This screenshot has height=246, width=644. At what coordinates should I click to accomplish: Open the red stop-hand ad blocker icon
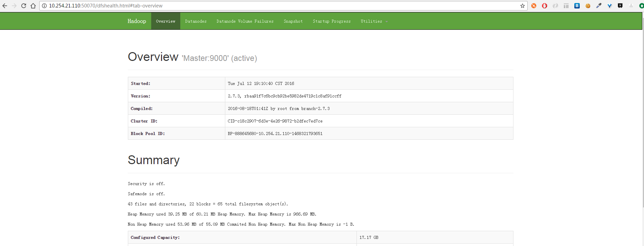pos(545,6)
